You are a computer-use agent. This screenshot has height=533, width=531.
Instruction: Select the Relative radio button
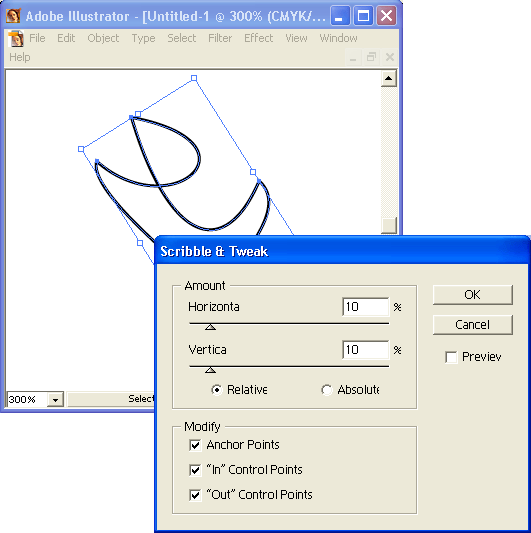(217, 390)
